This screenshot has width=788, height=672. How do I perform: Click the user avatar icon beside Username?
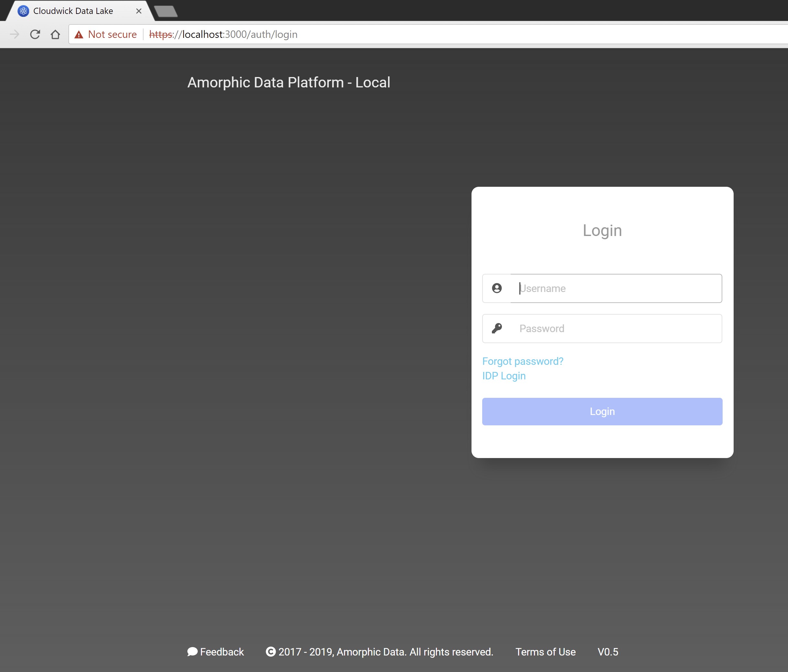[x=497, y=288]
